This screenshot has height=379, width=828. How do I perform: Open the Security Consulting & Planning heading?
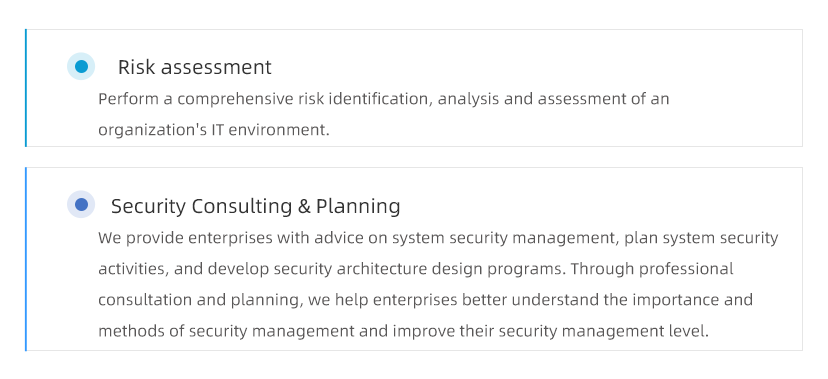(x=256, y=206)
